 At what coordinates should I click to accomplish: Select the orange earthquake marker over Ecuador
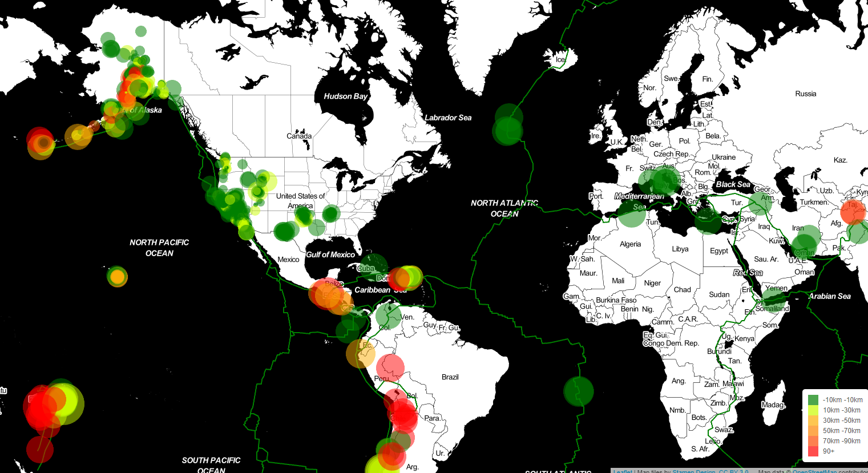361,353
